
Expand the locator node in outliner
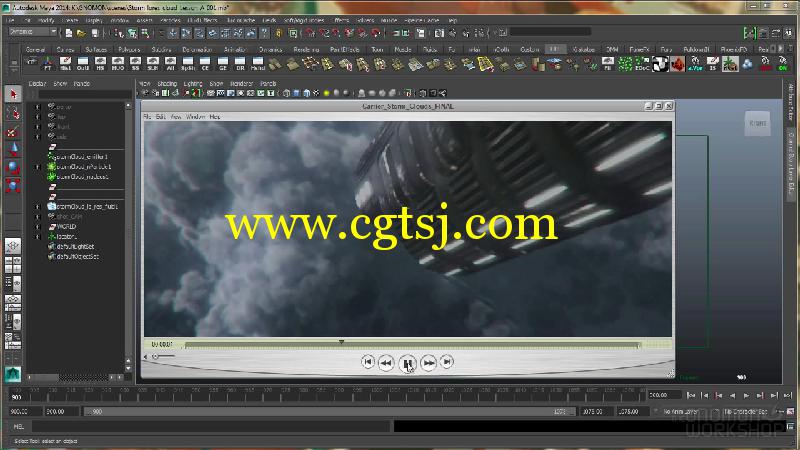[37, 237]
